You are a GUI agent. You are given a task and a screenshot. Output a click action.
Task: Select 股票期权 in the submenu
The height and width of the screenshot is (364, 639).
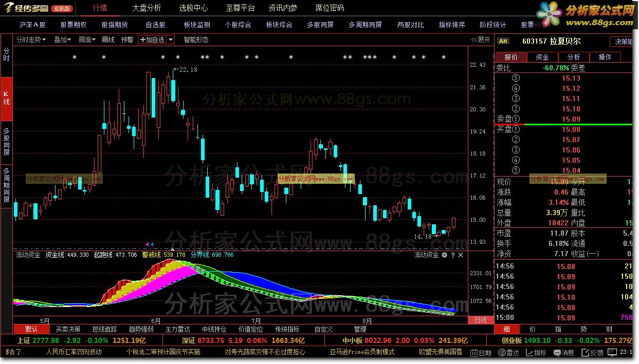[x=74, y=25]
